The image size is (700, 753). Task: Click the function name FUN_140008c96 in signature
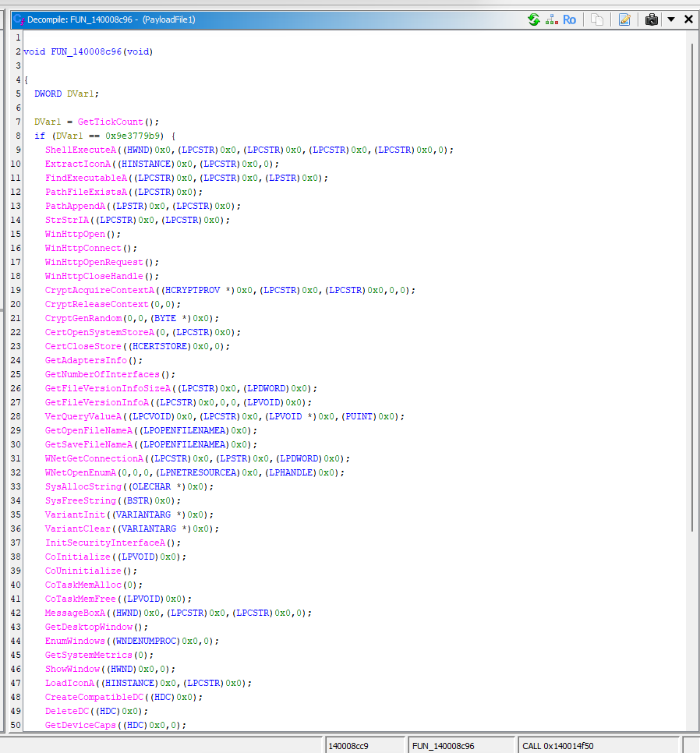tap(87, 51)
